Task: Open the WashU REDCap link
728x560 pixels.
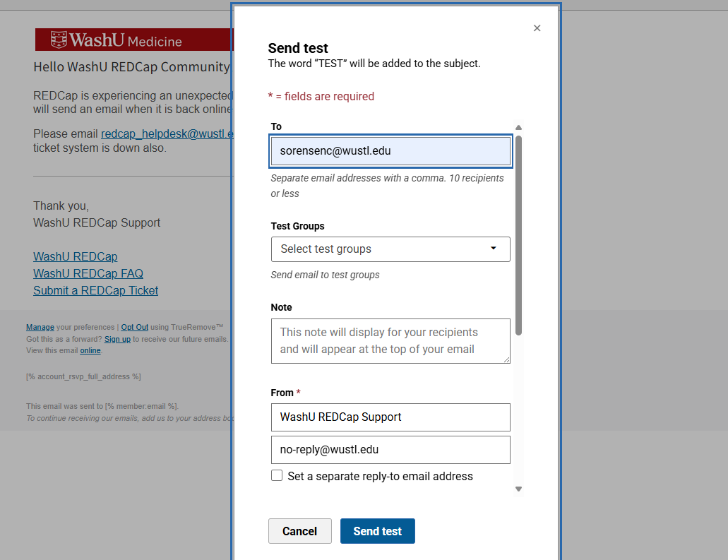Action: pyautogui.click(x=76, y=257)
